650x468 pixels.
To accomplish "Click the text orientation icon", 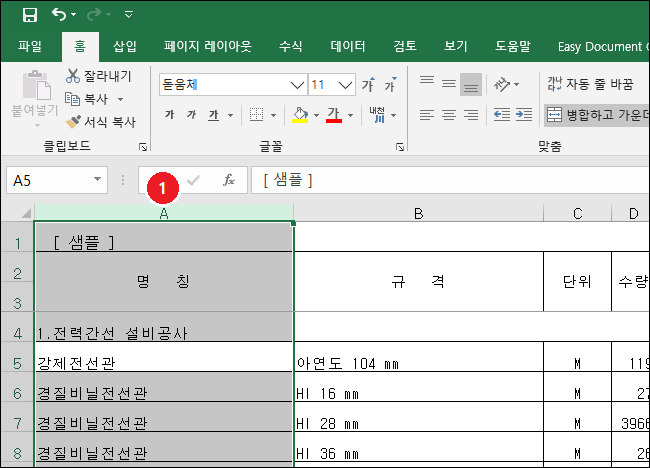I will (503, 84).
